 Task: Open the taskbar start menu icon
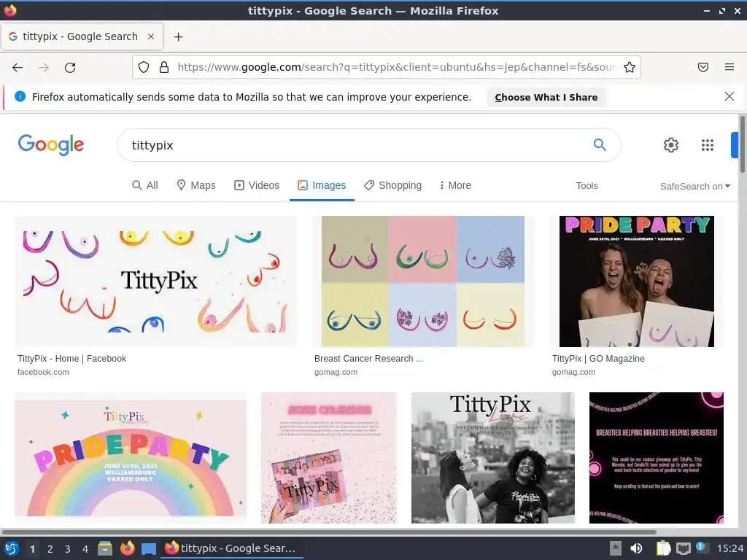[x=12, y=548]
